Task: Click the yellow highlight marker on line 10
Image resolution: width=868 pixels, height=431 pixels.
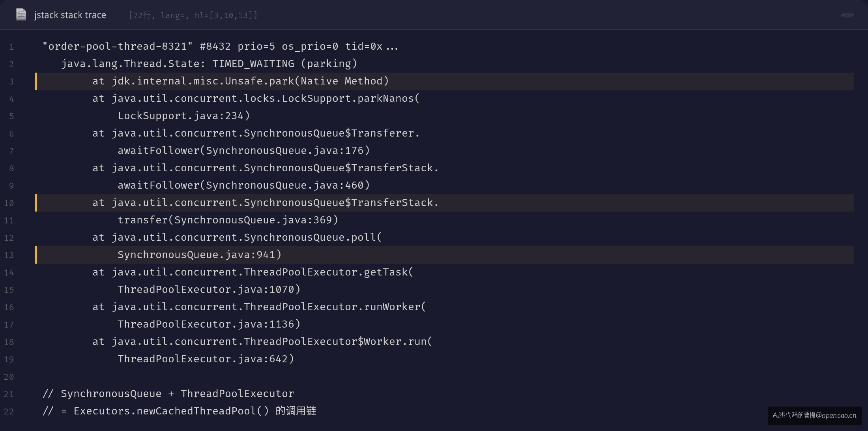Action: [x=36, y=203]
